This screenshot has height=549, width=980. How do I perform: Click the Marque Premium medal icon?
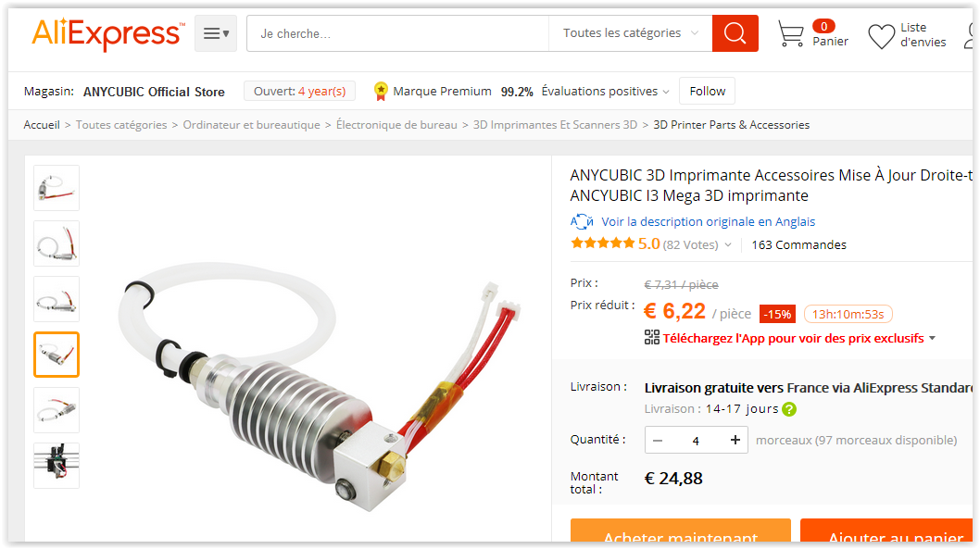tap(380, 91)
